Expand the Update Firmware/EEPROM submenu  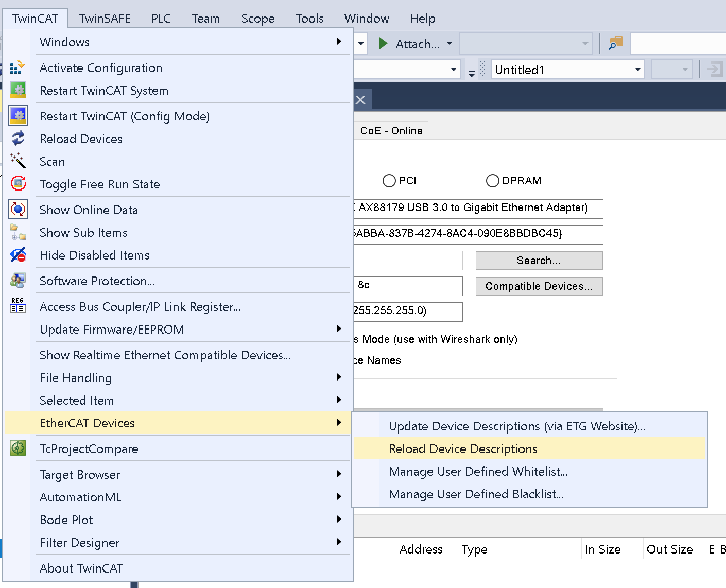click(x=339, y=328)
